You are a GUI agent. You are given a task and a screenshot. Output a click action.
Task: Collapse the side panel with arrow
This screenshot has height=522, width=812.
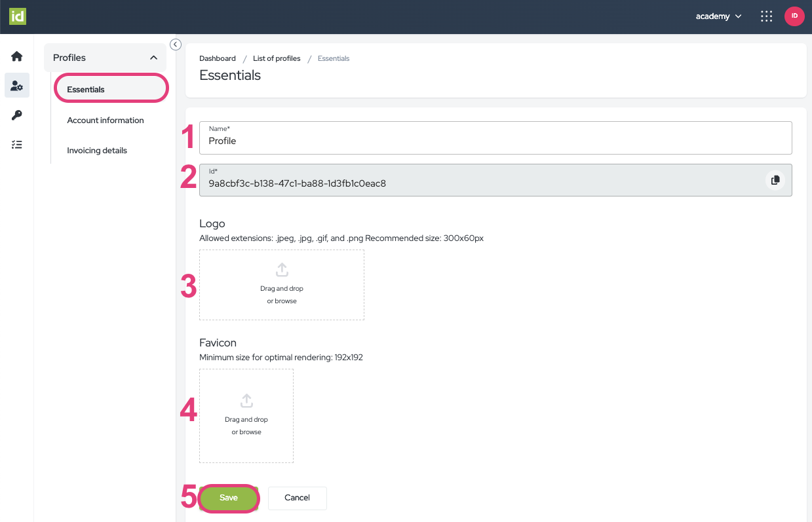point(175,44)
